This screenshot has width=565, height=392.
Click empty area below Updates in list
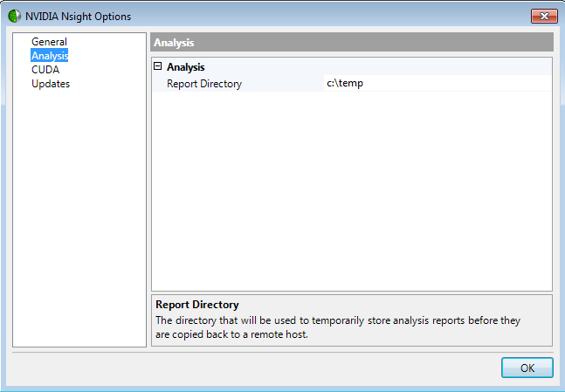pos(79,218)
